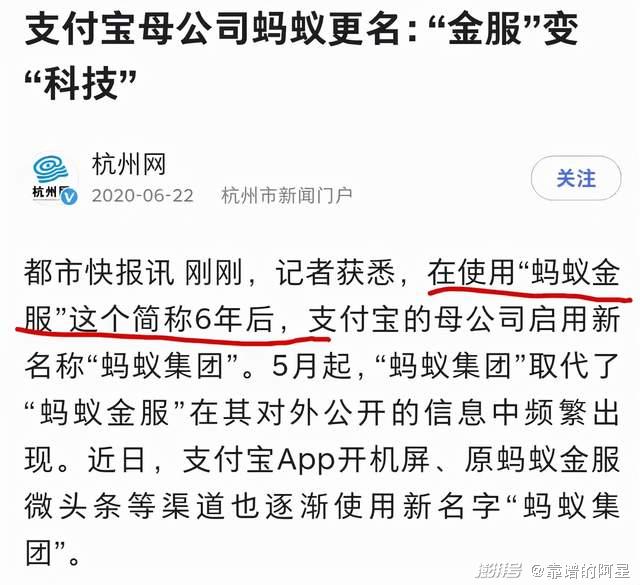Select the phrase 记者获悉
The image size is (640, 585).
pos(336,273)
